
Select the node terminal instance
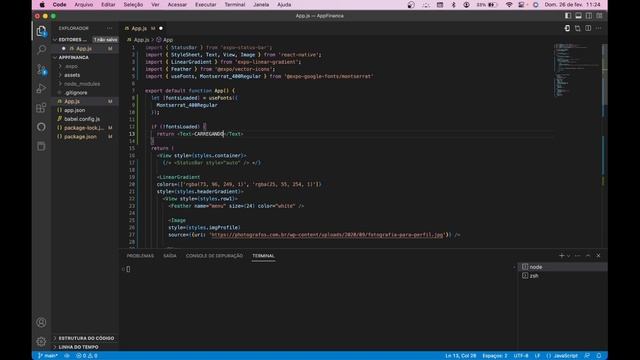[562, 267]
